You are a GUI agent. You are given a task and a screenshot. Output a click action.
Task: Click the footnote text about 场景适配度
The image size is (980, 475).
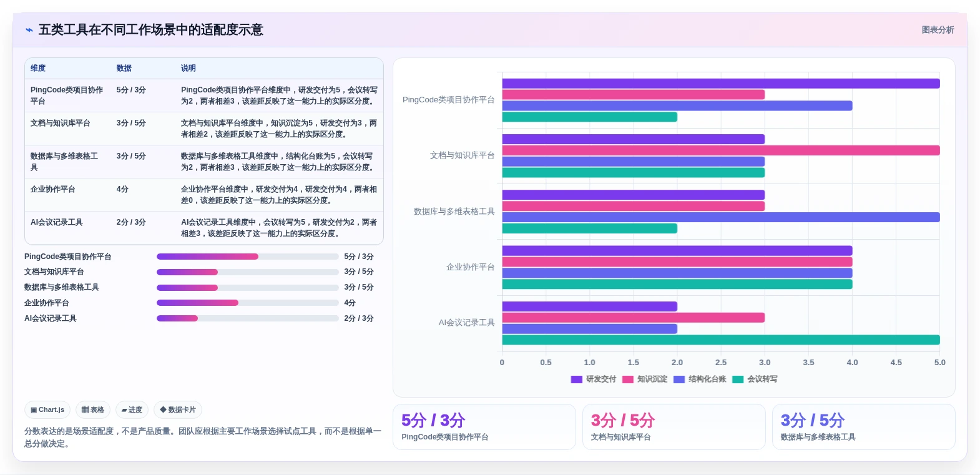(x=203, y=438)
